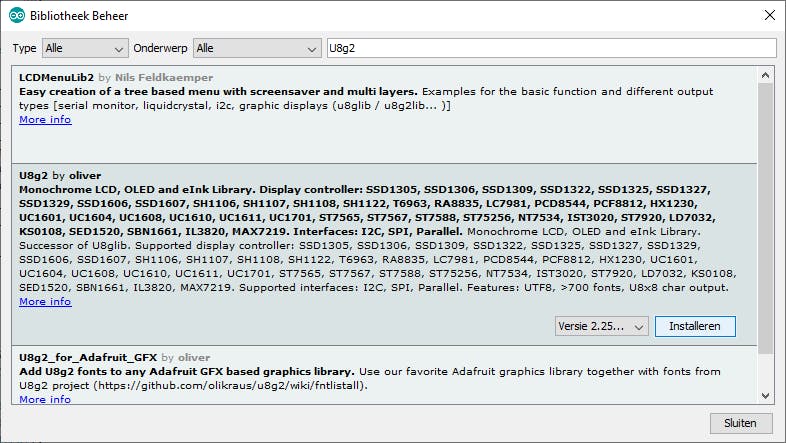The height and width of the screenshot is (443, 786).
Task: Click the Bibliotheek Beheer window title
Action: pos(79,16)
